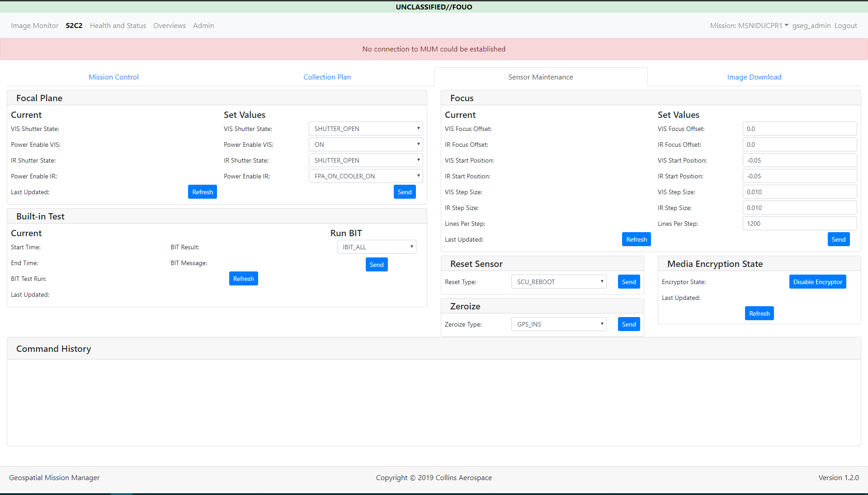Expand Power Enable IR FPA_ON_COOLER_ON dropdown
Screen dimensions: 868x495
click(x=366, y=176)
